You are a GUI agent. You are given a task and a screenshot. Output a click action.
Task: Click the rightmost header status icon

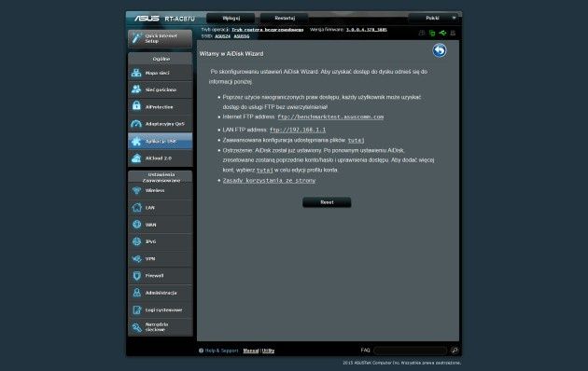[453, 33]
